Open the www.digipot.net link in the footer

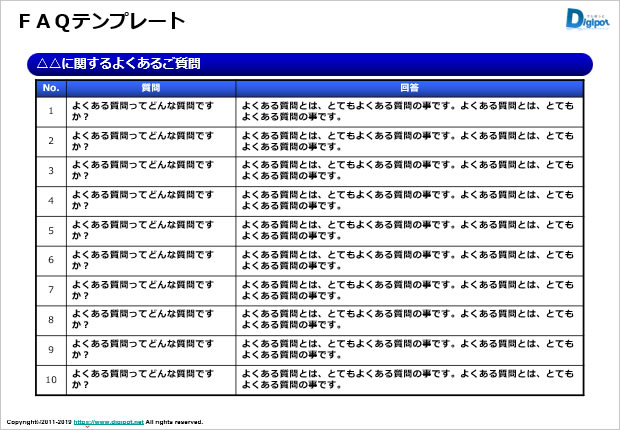pos(108,422)
